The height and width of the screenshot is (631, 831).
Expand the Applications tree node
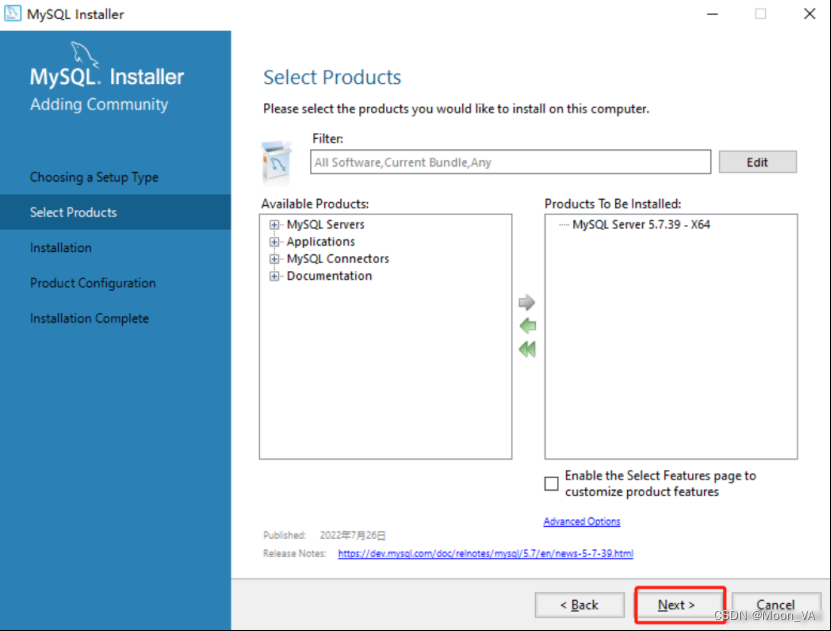pyautogui.click(x=274, y=242)
